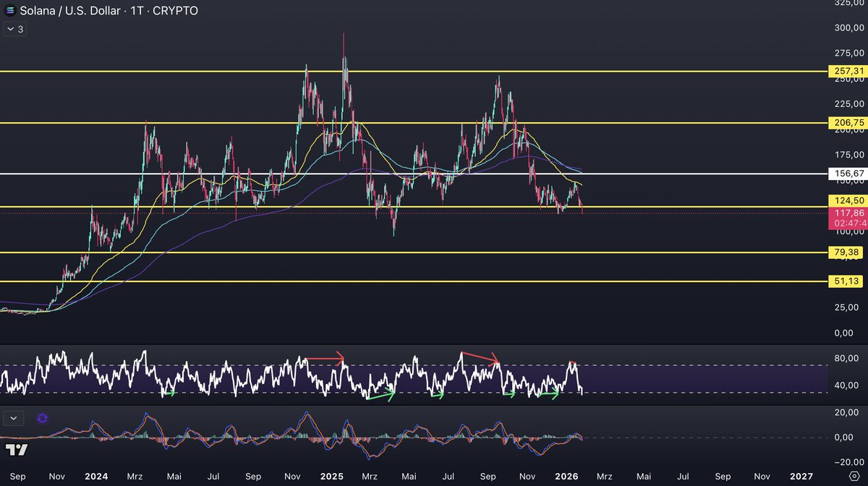Select the 257,31 yellow price label

(846, 71)
